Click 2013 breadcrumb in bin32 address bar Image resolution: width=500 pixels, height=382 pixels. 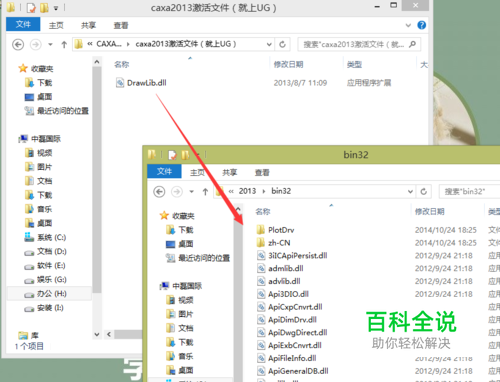coord(247,191)
